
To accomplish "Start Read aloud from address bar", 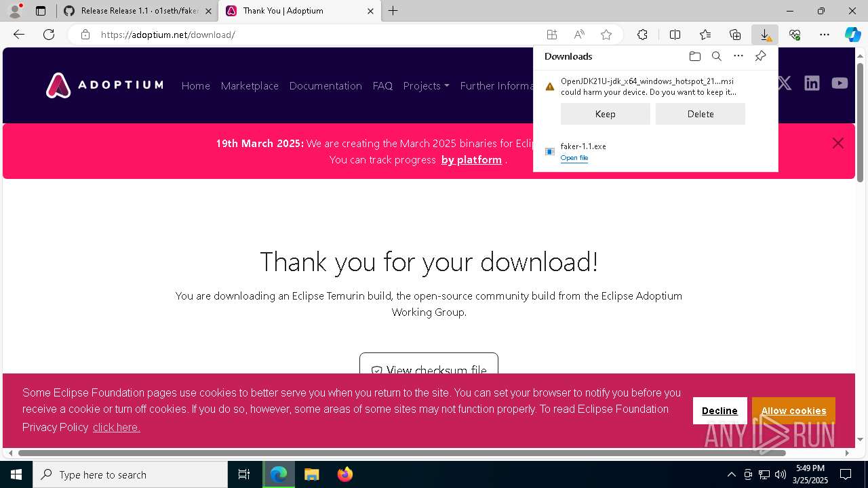I will click(x=579, y=35).
